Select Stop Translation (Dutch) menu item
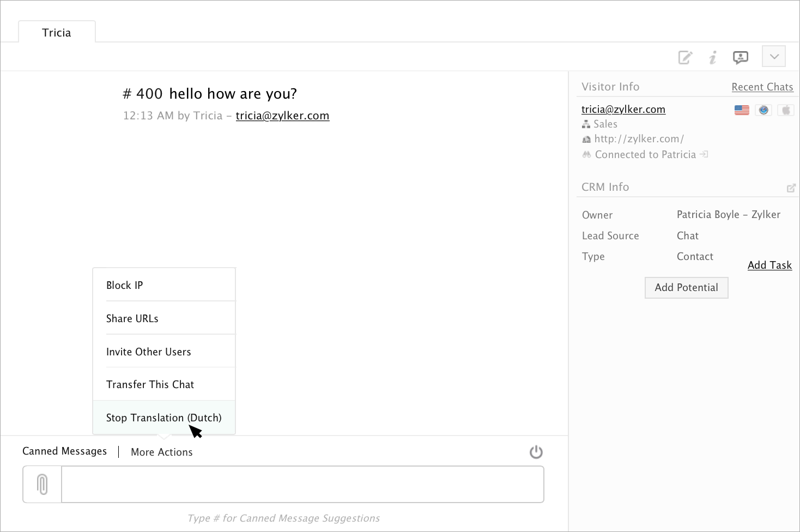This screenshot has height=532, width=800. tap(163, 418)
